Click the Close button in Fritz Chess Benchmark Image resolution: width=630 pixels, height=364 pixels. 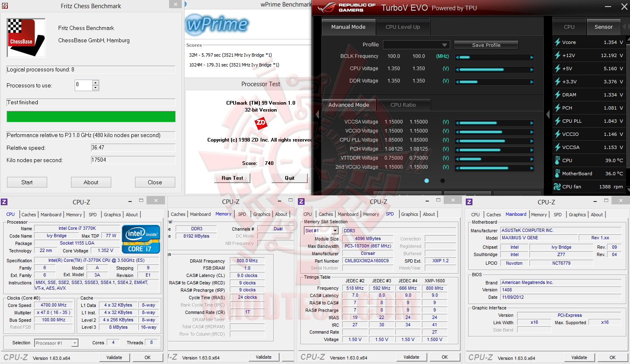point(155,182)
